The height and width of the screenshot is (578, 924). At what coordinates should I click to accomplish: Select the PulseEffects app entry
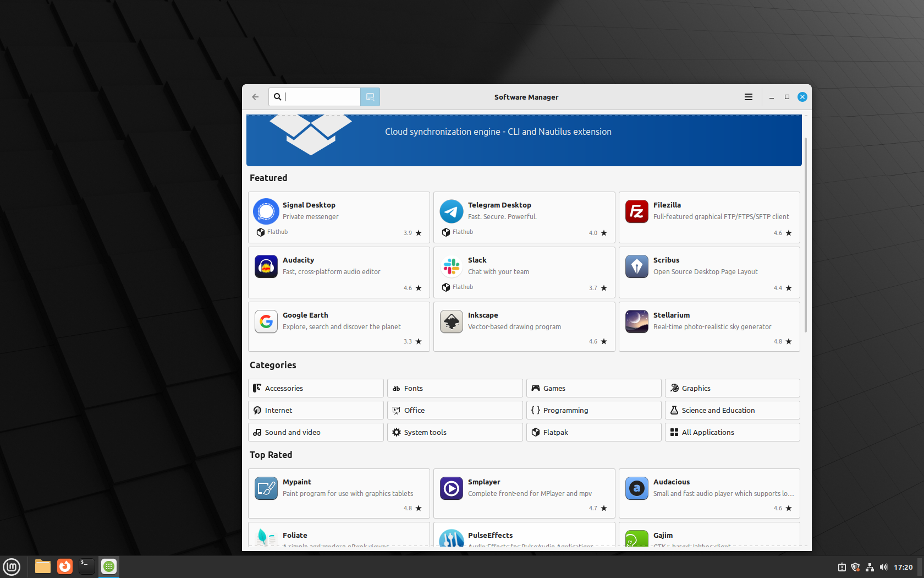tap(524, 535)
